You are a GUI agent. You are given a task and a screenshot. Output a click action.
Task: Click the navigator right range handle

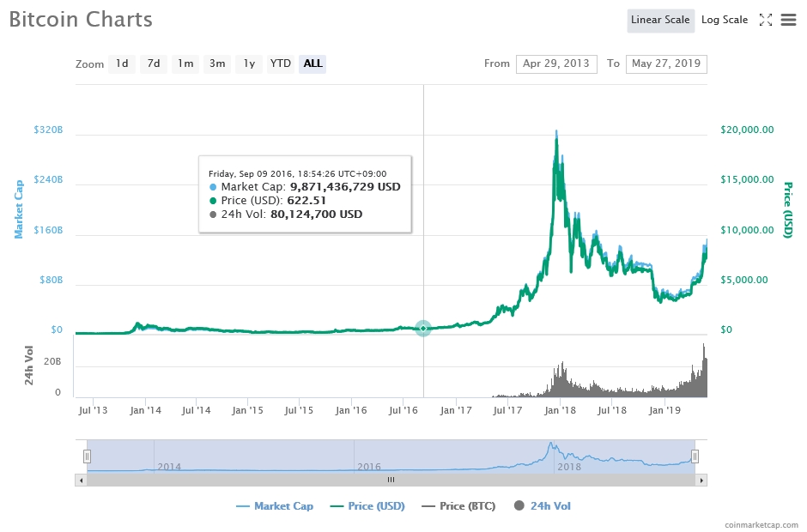(x=695, y=456)
